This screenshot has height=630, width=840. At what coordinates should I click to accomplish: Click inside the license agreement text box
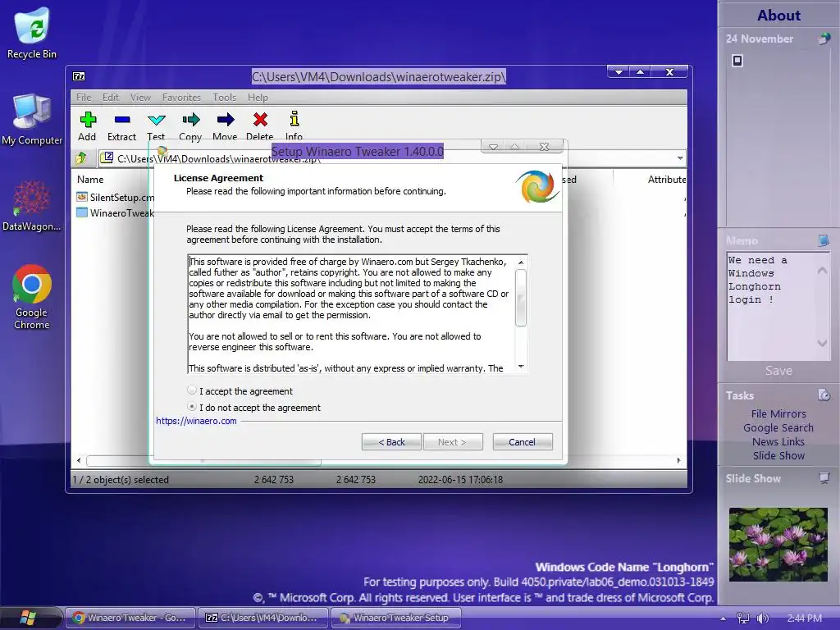coord(351,314)
